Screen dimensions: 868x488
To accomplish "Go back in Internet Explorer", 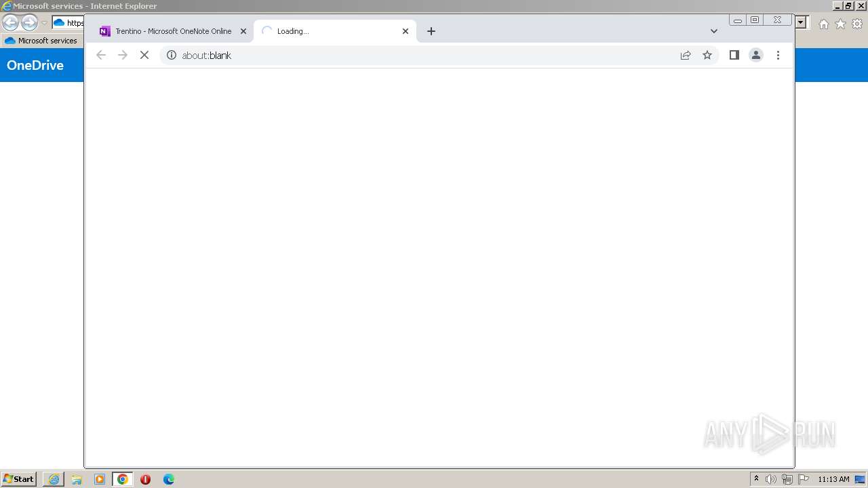I will [x=10, y=23].
